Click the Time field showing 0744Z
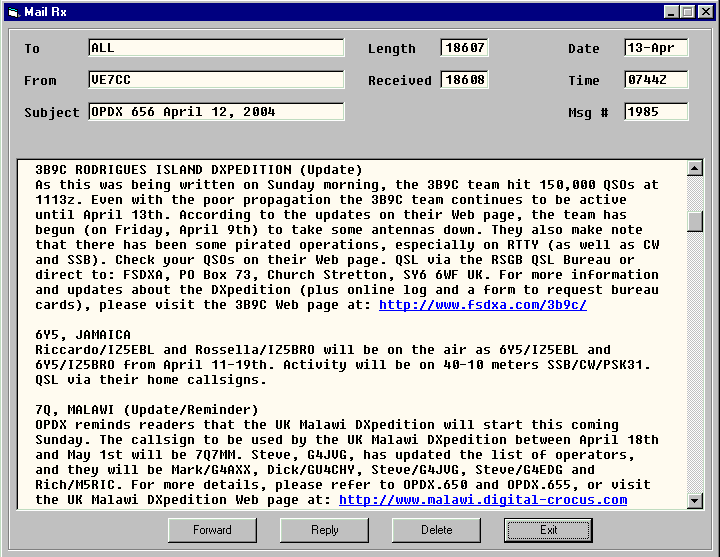 [656, 80]
